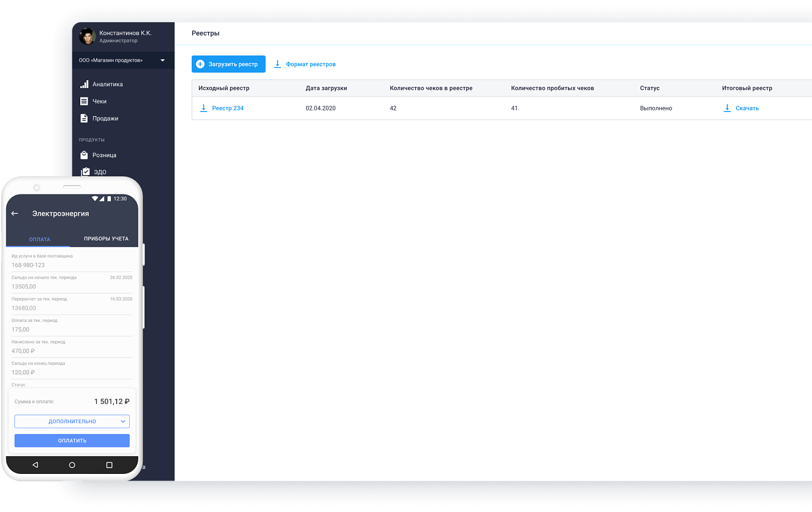Screen dimensions: 812x512
Task: Click the date 02.04.2020 cell
Action: click(320, 108)
